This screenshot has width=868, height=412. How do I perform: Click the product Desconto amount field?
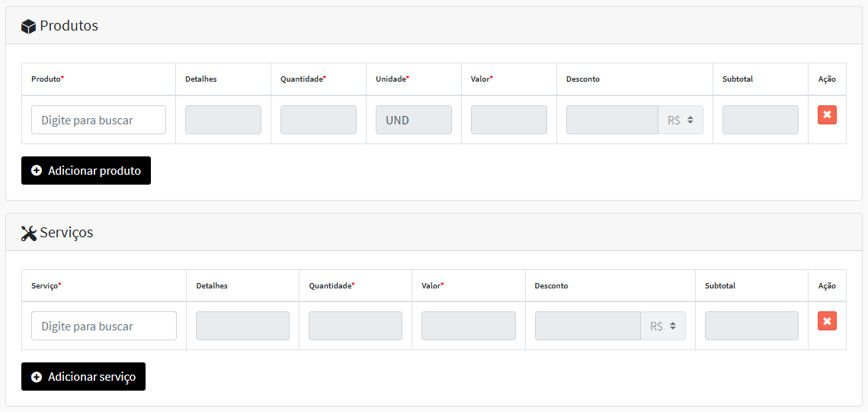pyautogui.click(x=612, y=120)
